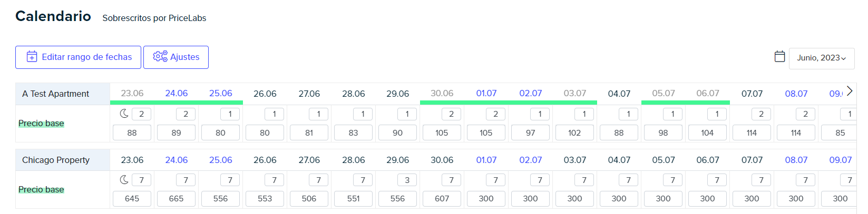The height and width of the screenshot is (214, 868).
Task: Open the Junio, 2023 month dropdown
Action: [821, 58]
